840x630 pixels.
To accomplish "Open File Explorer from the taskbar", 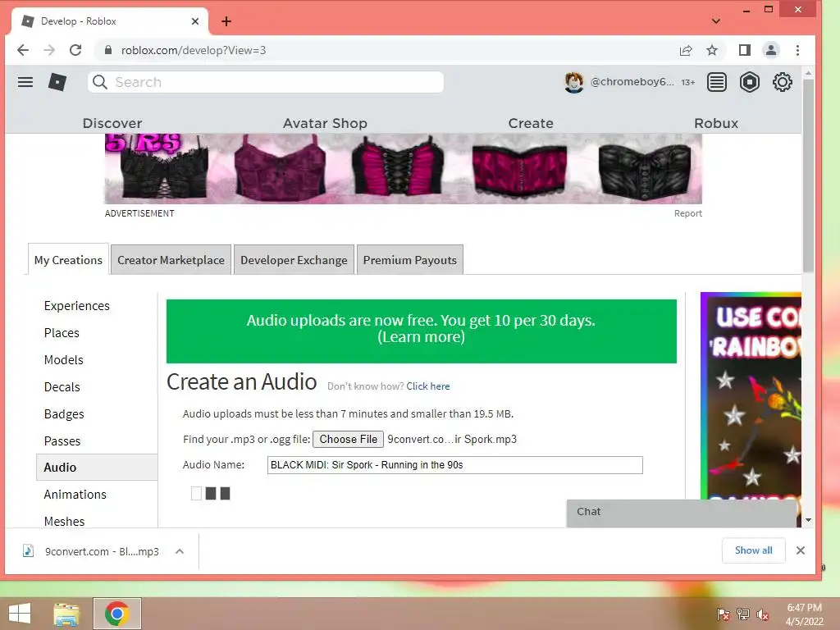I will (66, 614).
